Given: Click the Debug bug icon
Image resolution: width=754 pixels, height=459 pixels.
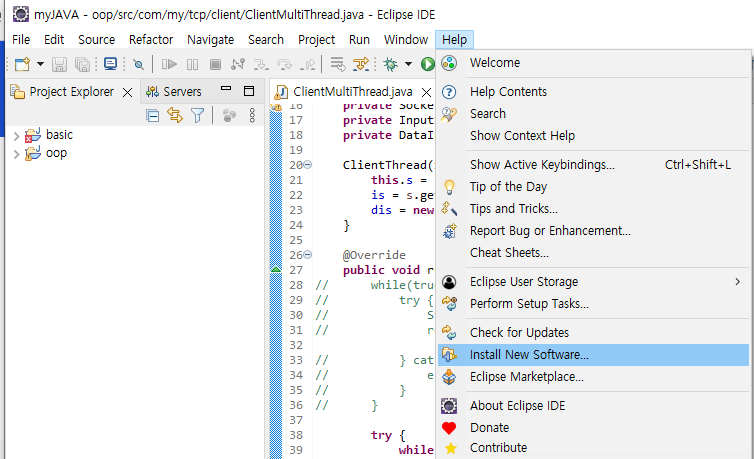Looking at the screenshot, I should pyautogui.click(x=390, y=64).
